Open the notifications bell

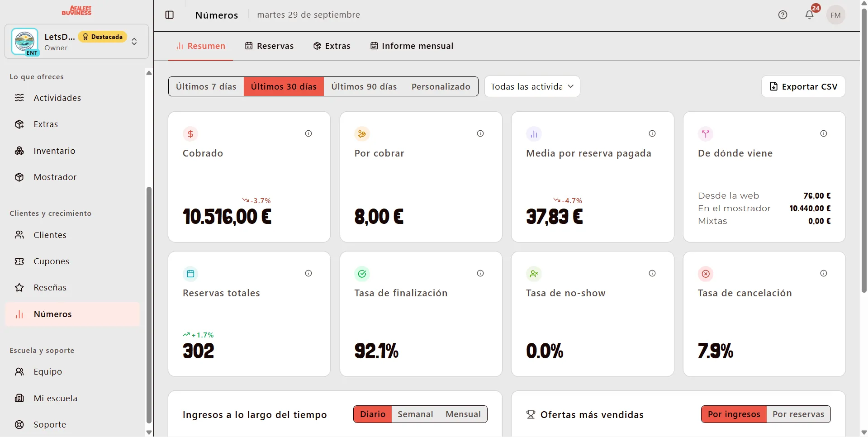(810, 15)
